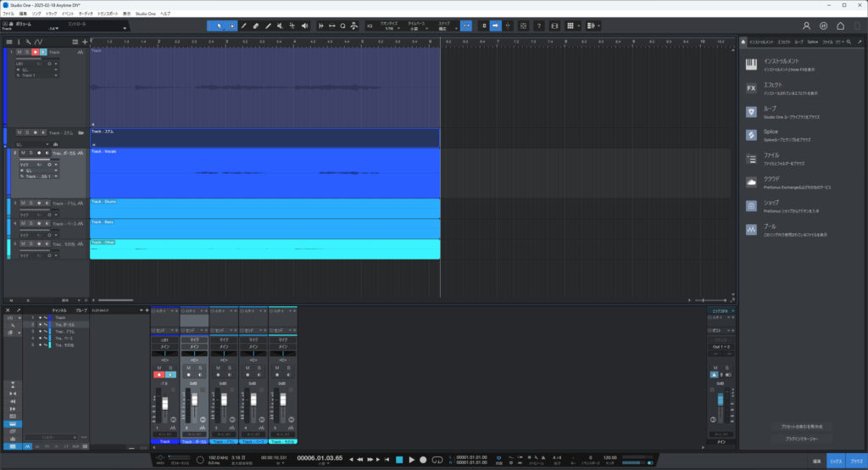Expand the control parameter dropdown arrow
This screenshot has width=868, height=470.
tap(125, 28)
